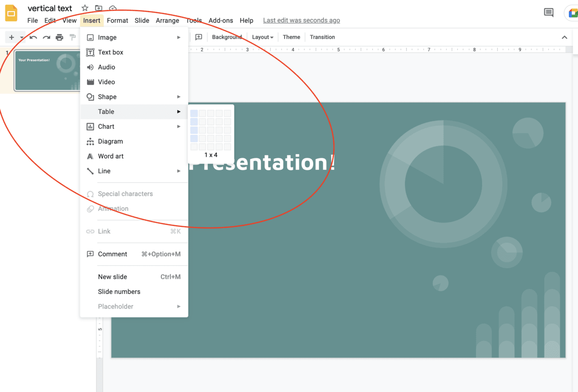578x392 pixels.
Task: Choose Shape from the Insert menu
Action: 134,97
